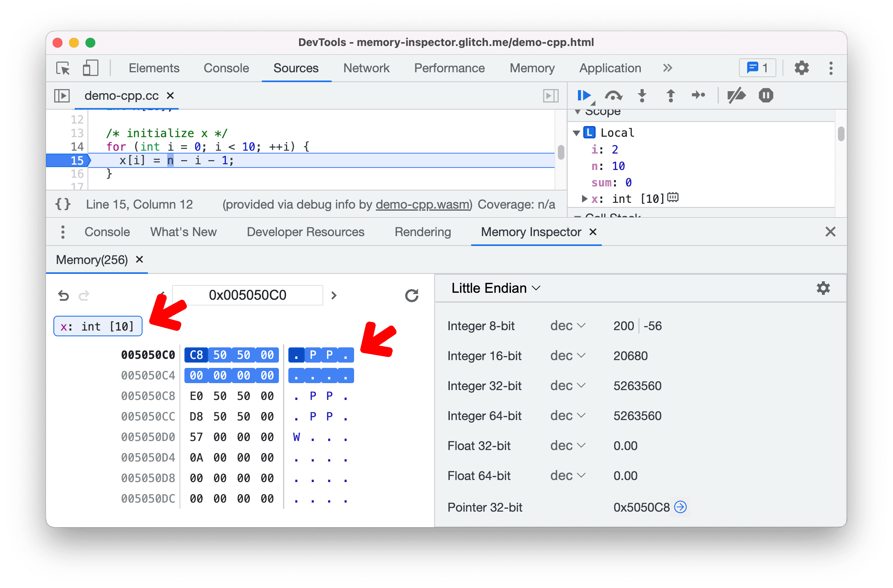Click the navigate forward address button
The image size is (893, 588).
[x=334, y=295]
